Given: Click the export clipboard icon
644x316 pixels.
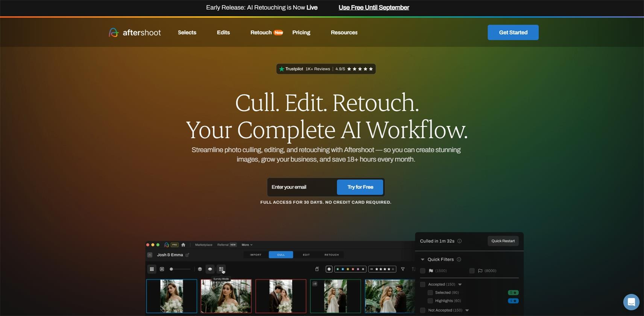Looking at the screenshot, I should pyautogui.click(x=317, y=269).
